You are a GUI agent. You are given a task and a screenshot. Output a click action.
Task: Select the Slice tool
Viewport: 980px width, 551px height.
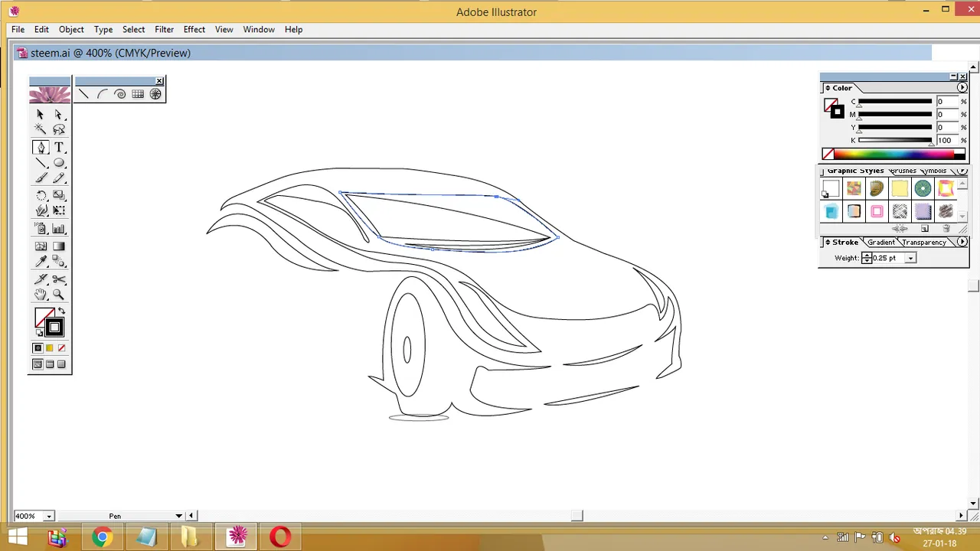(41, 279)
